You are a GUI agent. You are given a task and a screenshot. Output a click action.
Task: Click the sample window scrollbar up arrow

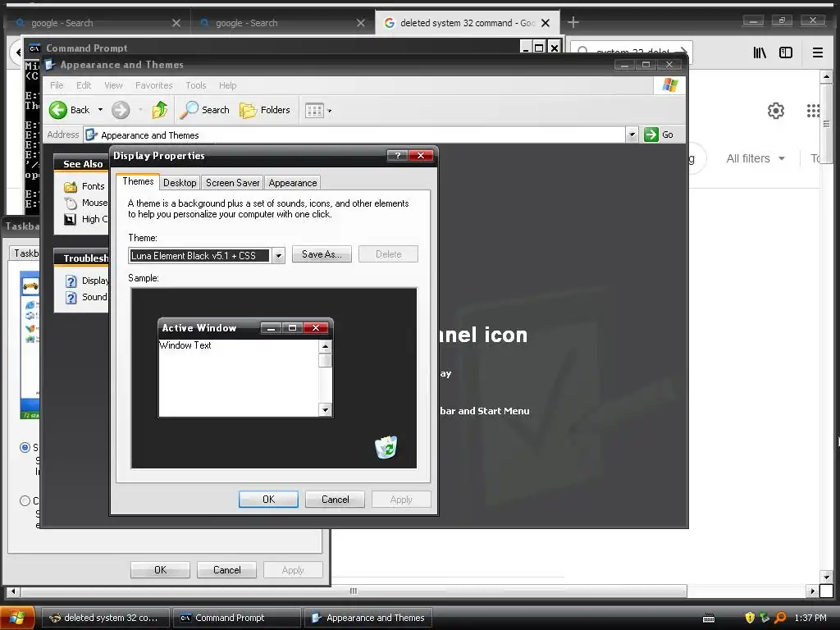point(325,347)
